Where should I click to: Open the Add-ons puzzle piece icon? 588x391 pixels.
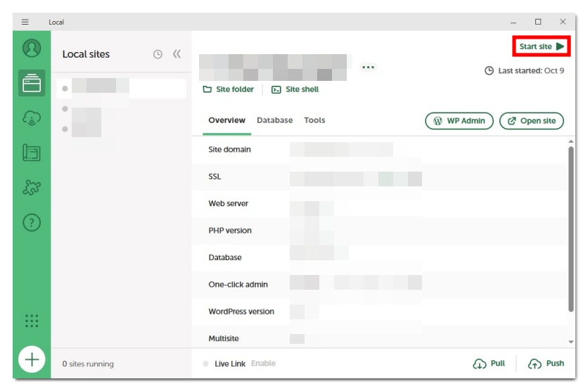32,188
